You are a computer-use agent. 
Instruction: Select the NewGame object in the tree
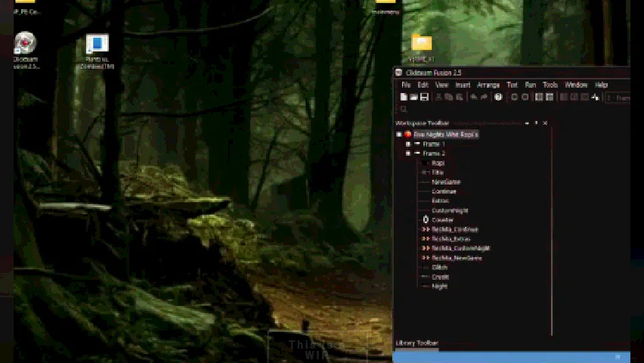tap(446, 181)
